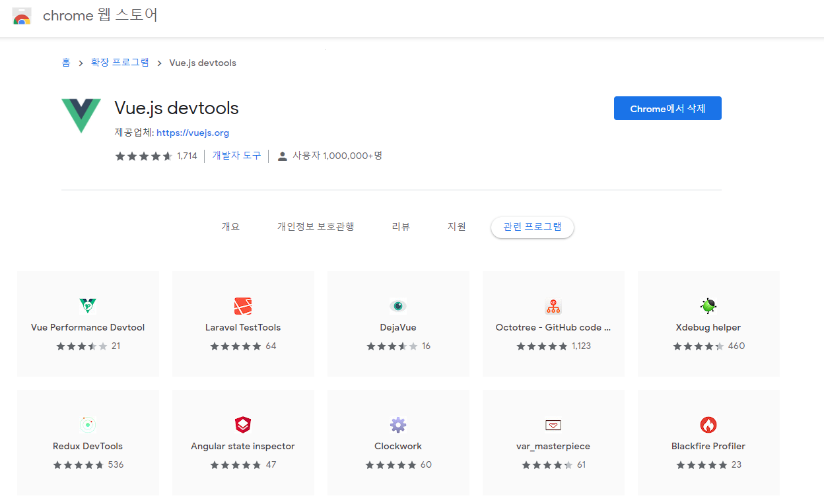Screen dimensions: 824x504
Task: Click the Blackfire Profiler title
Action: [708, 446]
